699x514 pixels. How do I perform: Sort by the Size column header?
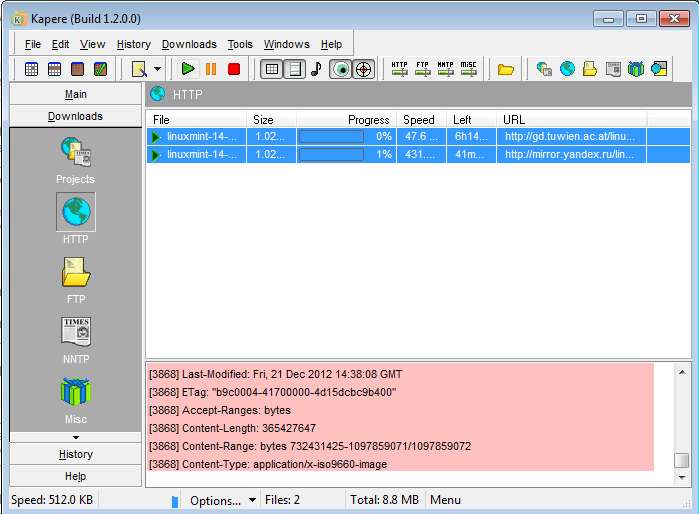(x=271, y=119)
